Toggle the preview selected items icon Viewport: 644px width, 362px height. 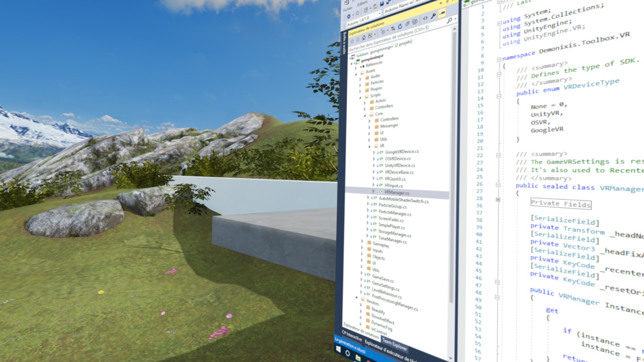[442, 13]
